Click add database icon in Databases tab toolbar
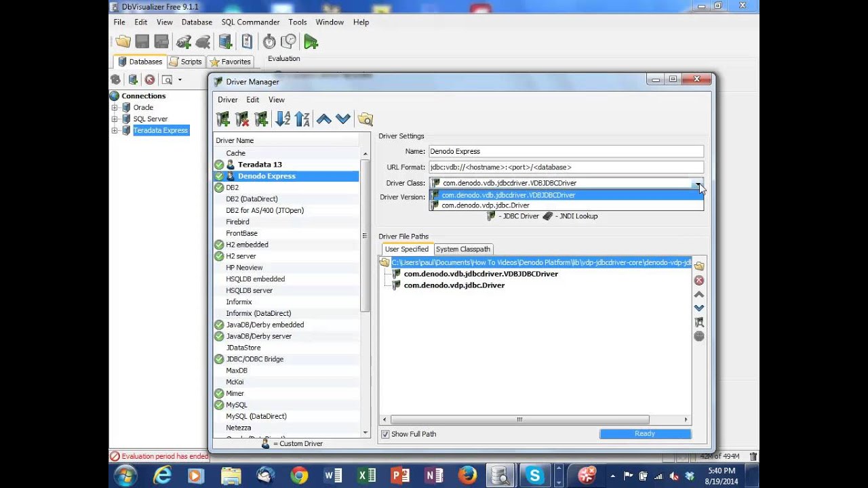 pos(133,79)
